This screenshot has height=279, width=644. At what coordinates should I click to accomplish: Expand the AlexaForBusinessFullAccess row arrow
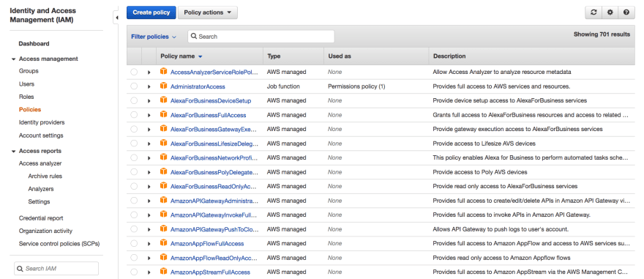point(149,115)
